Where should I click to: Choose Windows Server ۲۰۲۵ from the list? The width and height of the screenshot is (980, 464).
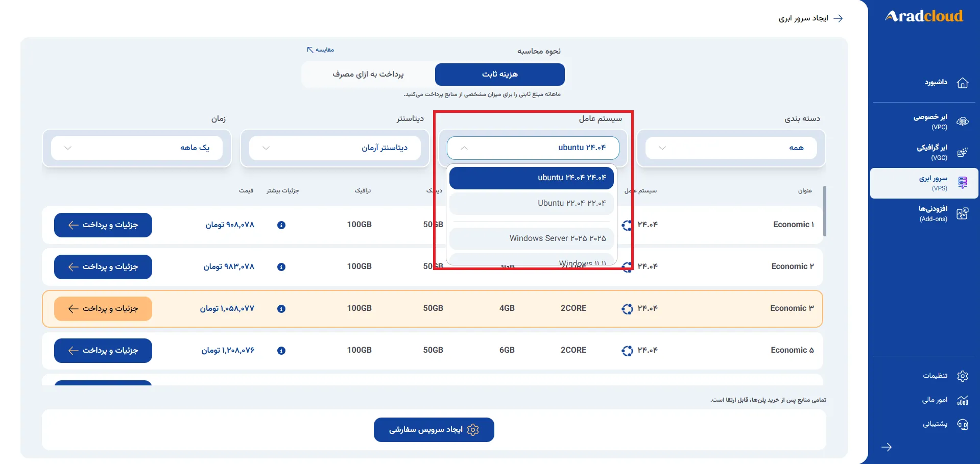[532, 239]
